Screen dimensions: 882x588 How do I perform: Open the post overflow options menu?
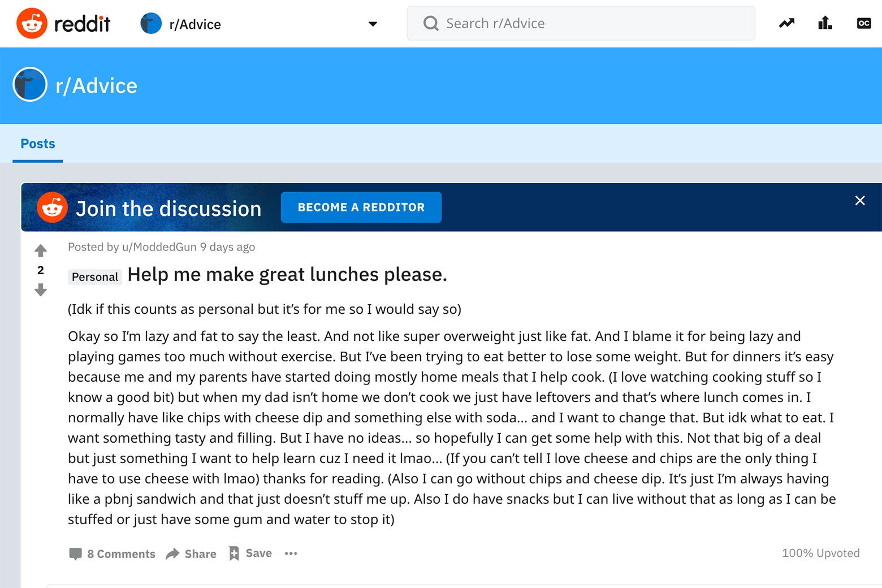coord(291,554)
